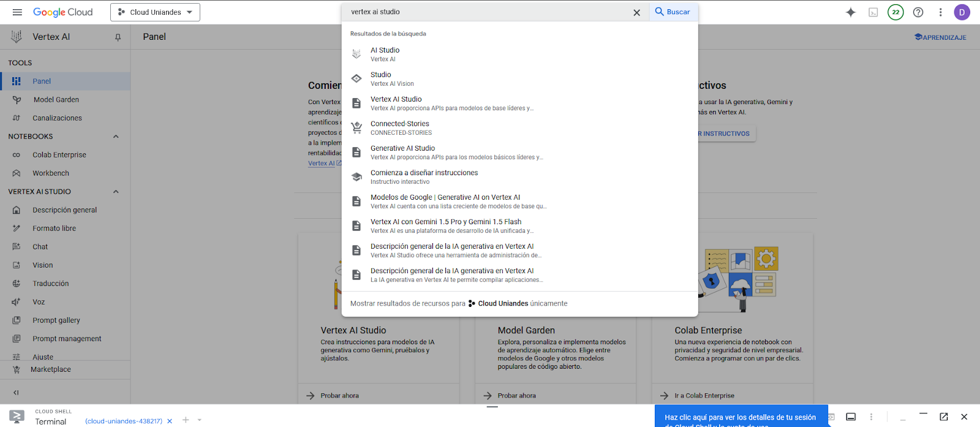Viewport: 980px width, 427px height.
Task: Click the Prompt management icon in sidebar
Action: (17, 338)
